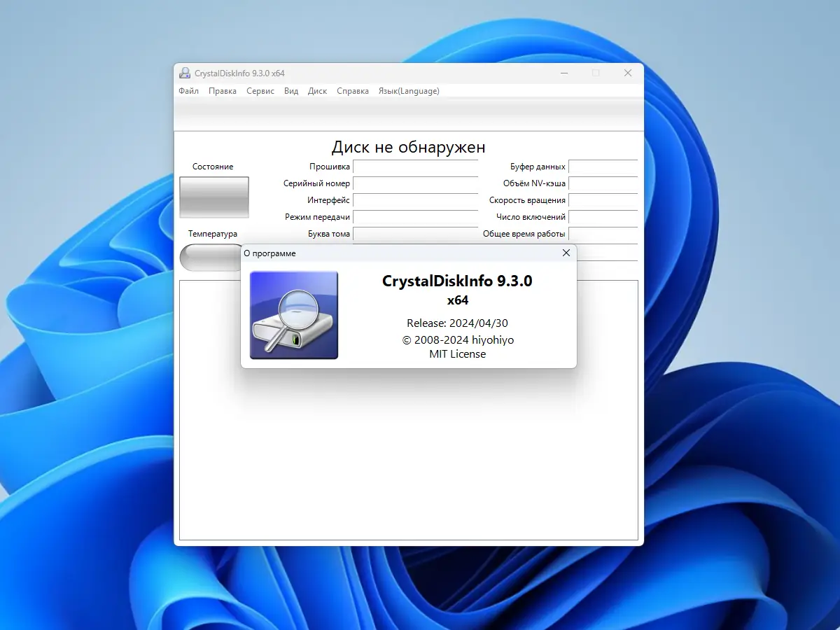Click the large CrystalDiskInfo logo in About dialog

294,314
